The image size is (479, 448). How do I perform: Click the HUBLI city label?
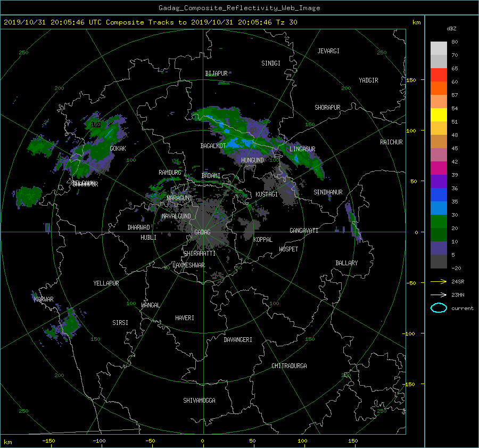[x=148, y=238]
